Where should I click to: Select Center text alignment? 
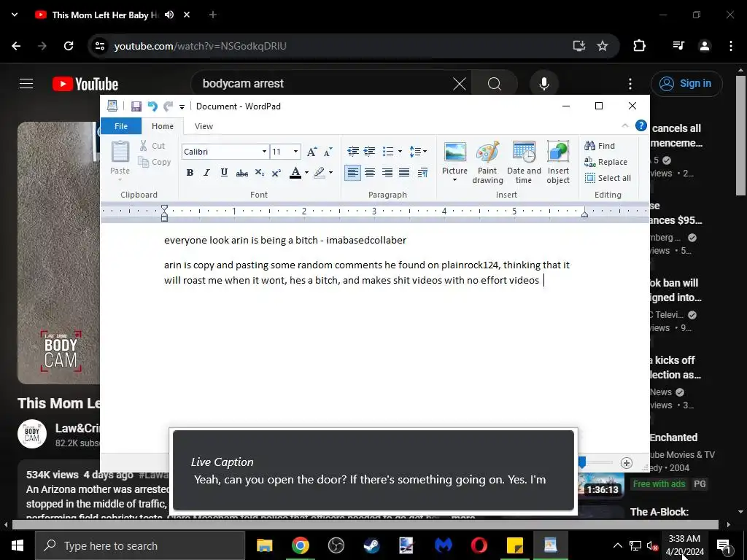coord(370,172)
